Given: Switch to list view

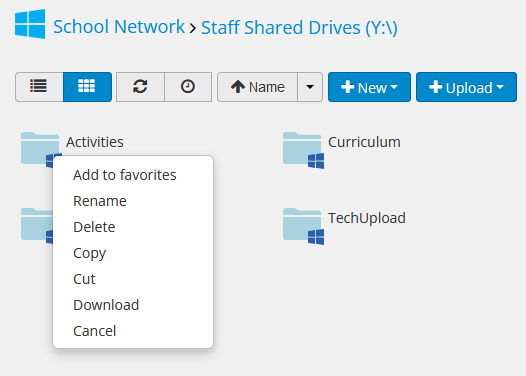Looking at the screenshot, I should pos(39,87).
